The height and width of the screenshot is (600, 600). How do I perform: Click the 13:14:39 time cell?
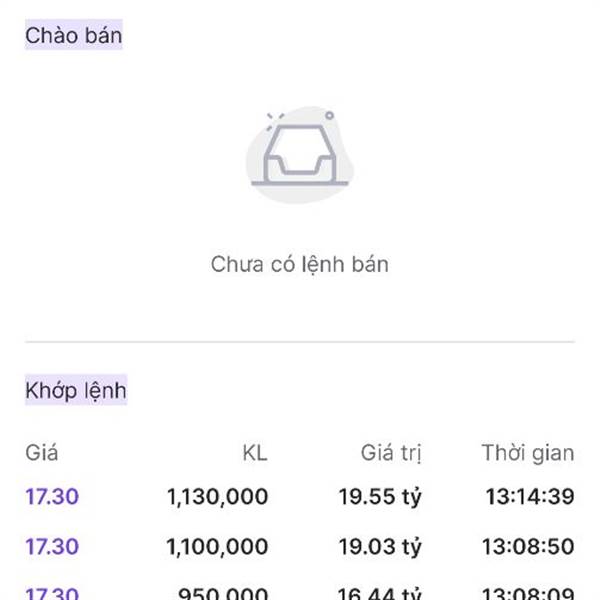[x=529, y=496]
